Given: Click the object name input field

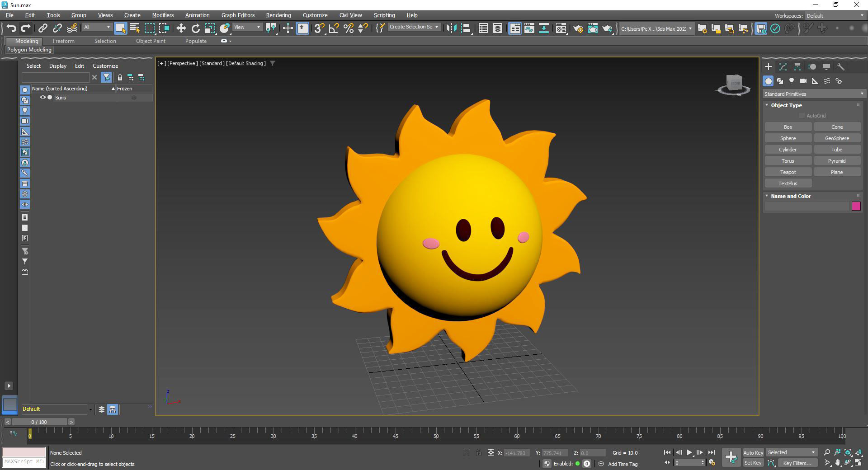Looking at the screenshot, I should (807, 207).
